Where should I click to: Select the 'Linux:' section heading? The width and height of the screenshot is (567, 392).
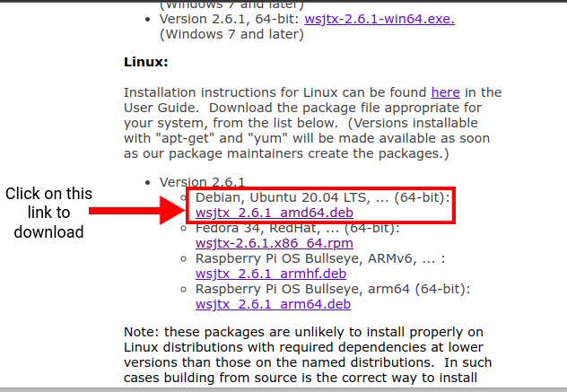point(145,63)
